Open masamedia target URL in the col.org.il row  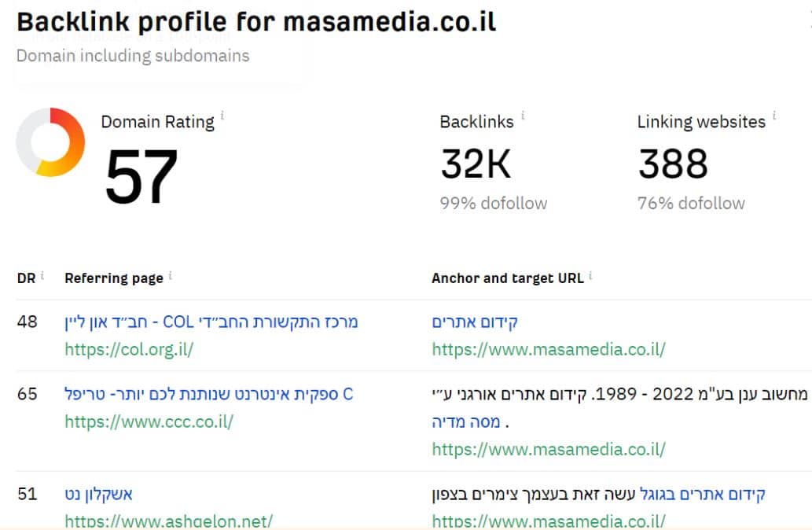click(x=548, y=350)
